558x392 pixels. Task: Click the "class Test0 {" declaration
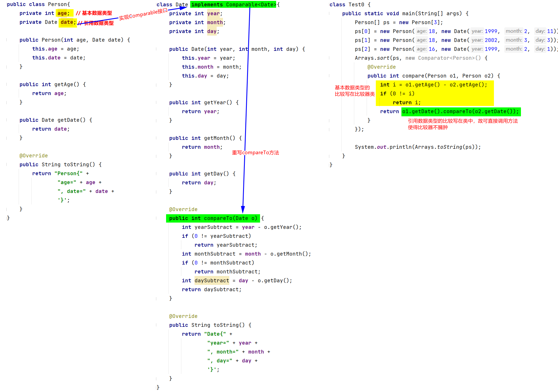[350, 5]
